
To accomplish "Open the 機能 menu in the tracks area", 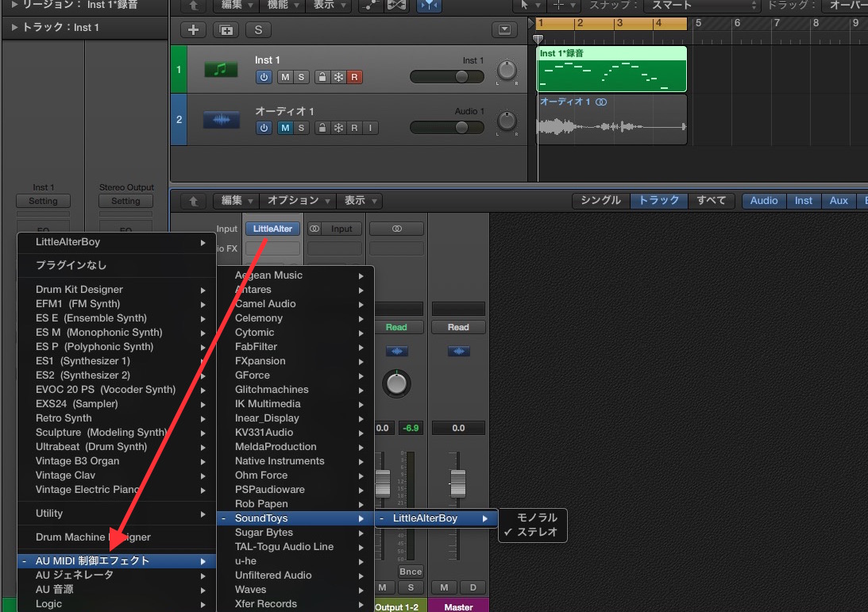I will [283, 5].
